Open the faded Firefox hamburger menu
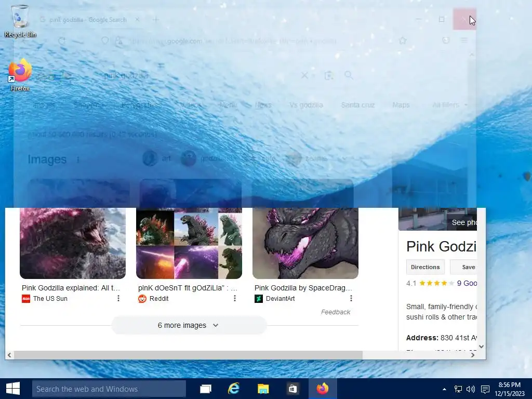The width and height of the screenshot is (532, 399). point(464,41)
